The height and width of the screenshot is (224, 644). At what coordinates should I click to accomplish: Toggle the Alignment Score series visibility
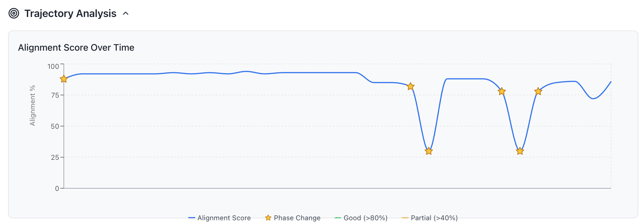(224, 218)
